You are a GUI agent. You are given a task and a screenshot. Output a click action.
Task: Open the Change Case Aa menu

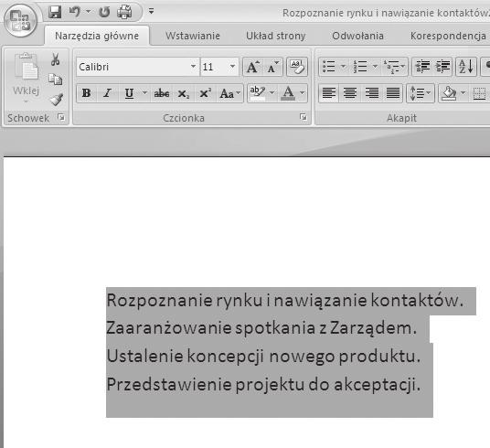point(229,93)
